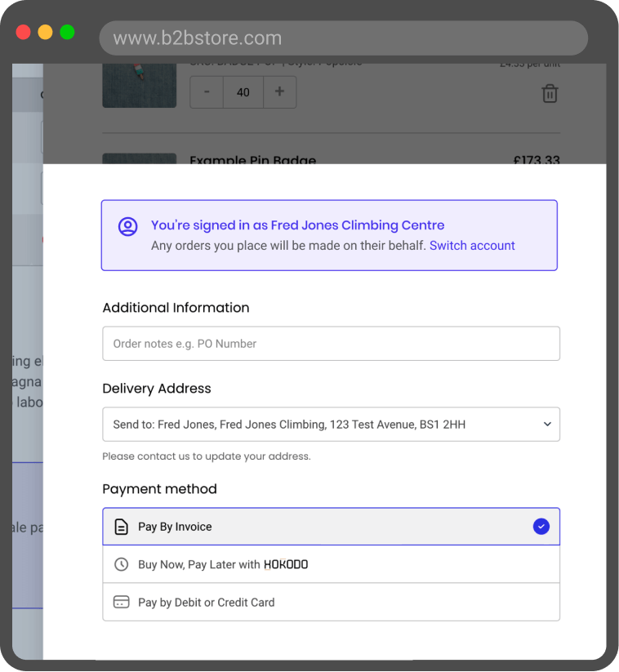Click the quantity field showing 40

(x=243, y=92)
